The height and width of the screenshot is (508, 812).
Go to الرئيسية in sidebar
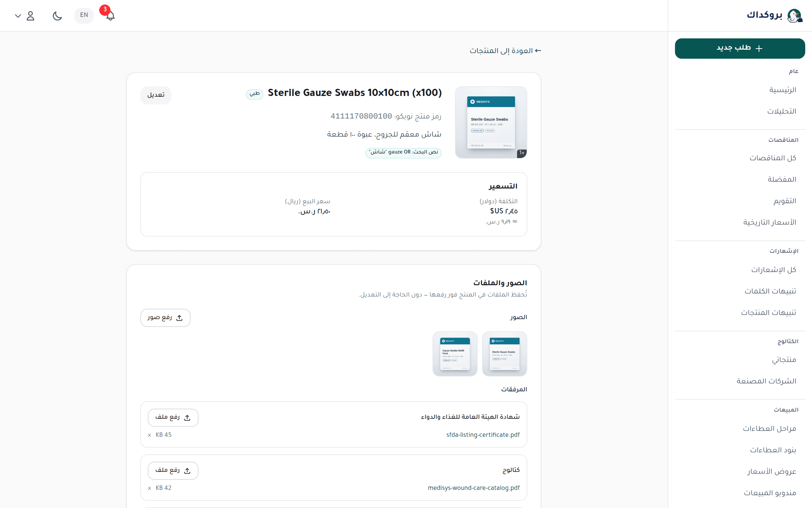783,90
